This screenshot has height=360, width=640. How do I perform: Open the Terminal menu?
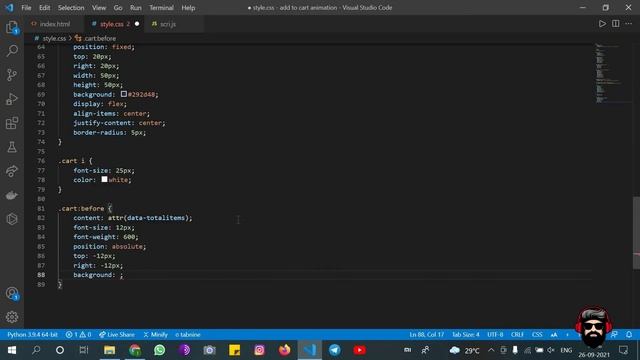click(161, 8)
